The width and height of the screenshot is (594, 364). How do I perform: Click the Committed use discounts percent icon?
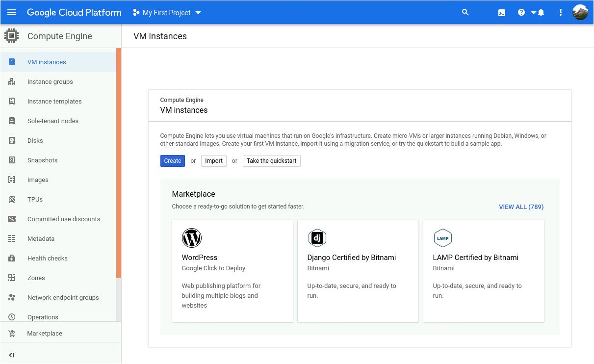(12, 219)
